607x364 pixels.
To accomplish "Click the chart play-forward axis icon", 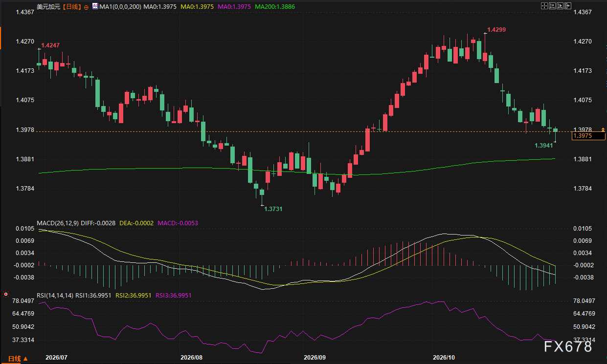I will (560, 6).
